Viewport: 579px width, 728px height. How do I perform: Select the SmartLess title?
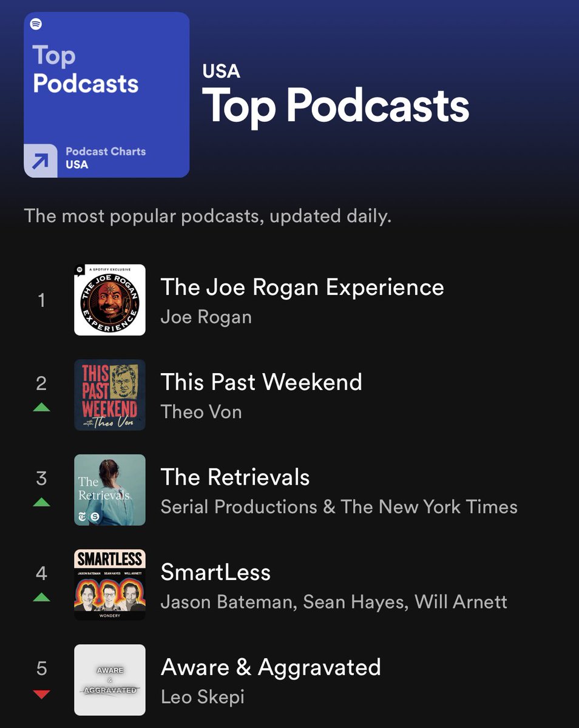tap(215, 572)
